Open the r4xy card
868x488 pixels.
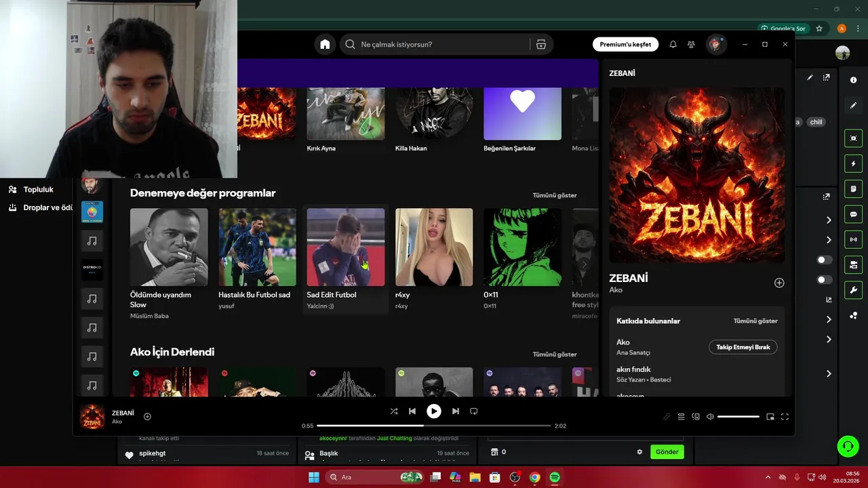pyautogui.click(x=434, y=260)
